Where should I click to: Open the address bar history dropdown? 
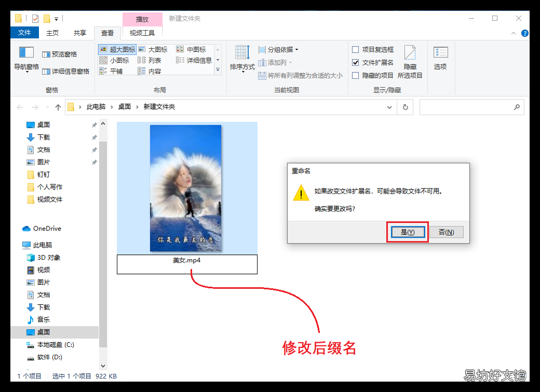click(389, 107)
